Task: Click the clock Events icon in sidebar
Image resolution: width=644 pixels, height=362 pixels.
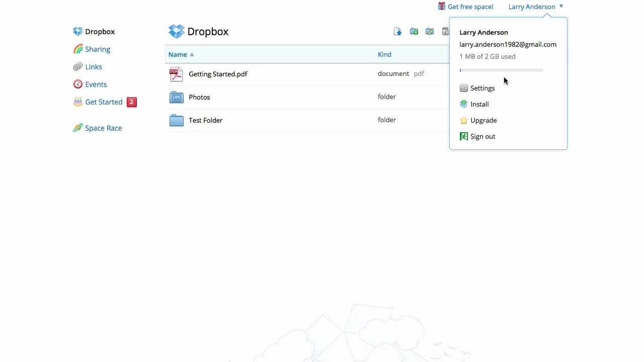Action: (x=77, y=84)
